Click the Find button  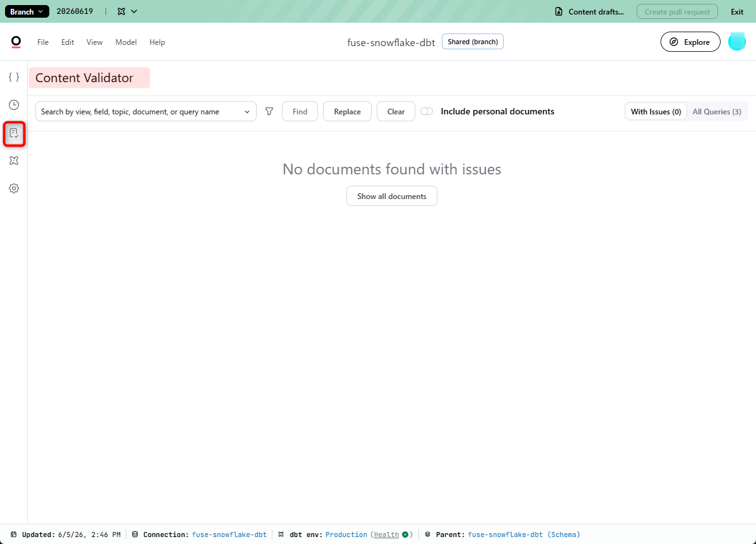pos(300,111)
